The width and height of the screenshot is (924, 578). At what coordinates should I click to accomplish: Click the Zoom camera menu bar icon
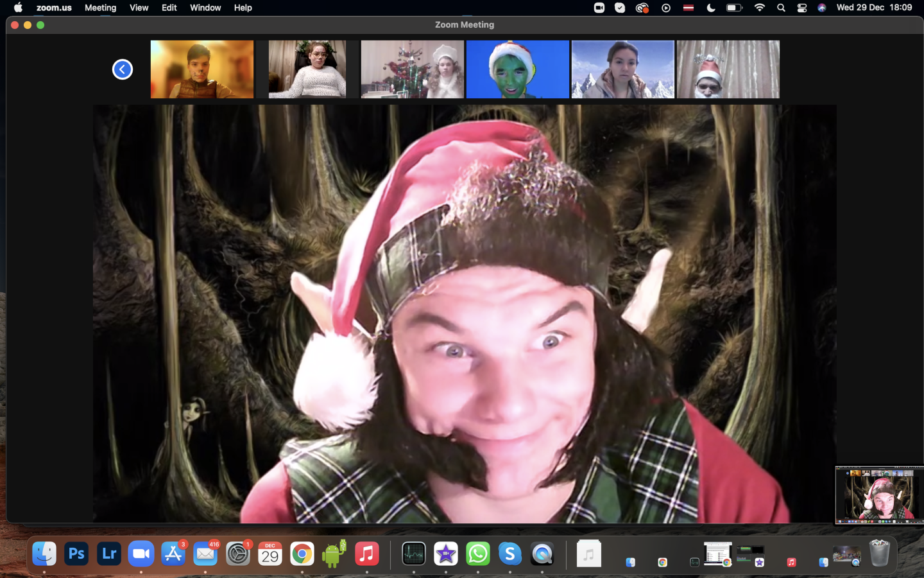599,8
